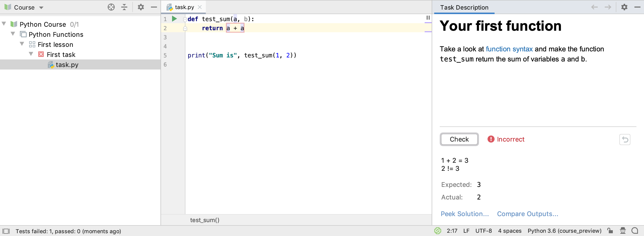Open Compare Outputs link

click(528, 214)
